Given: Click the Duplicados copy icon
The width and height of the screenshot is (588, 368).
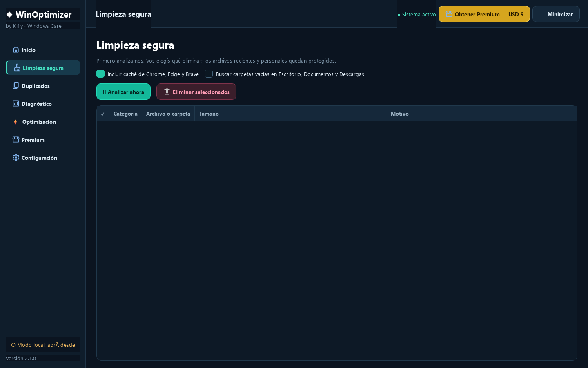Looking at the screenshot, I should 16,85.
